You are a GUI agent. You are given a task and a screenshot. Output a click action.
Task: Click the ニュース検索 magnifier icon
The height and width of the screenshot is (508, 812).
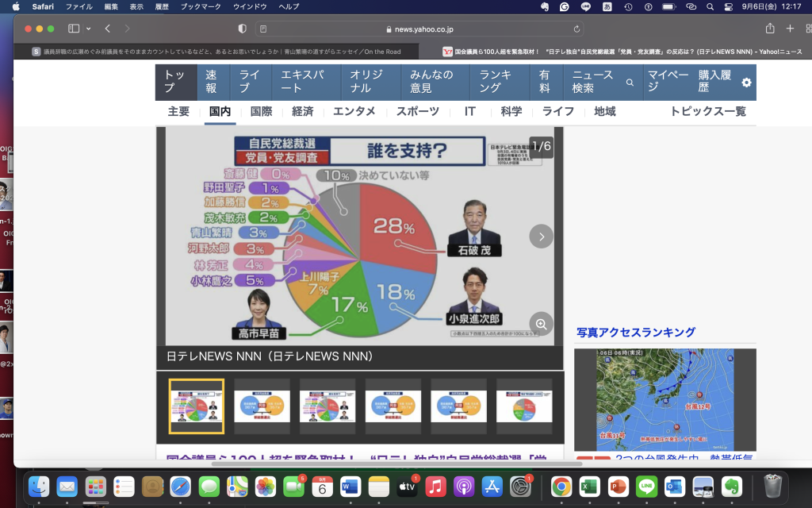click(630, 83)
